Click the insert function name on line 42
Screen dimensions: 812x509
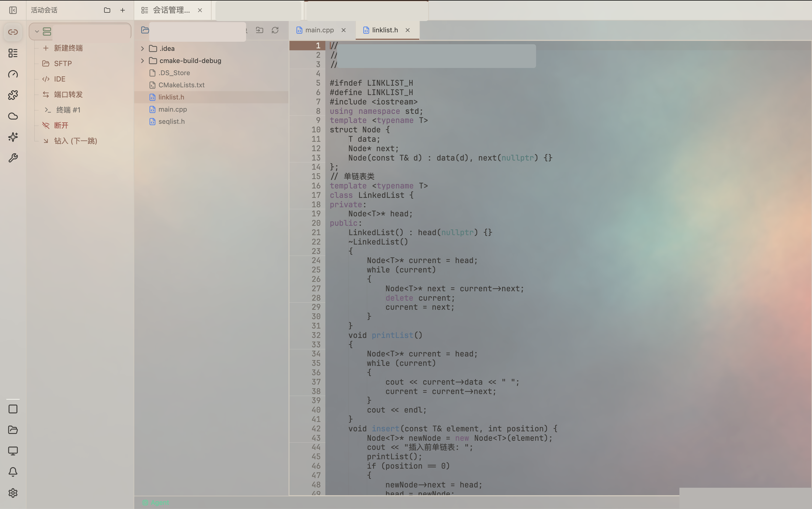point(385,429)
